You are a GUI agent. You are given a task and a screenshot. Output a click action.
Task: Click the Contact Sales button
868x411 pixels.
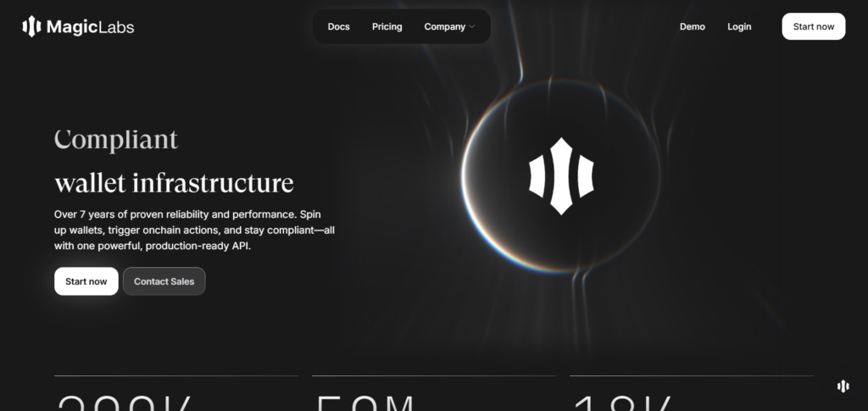pyautogui.click(x=164, y=281)
